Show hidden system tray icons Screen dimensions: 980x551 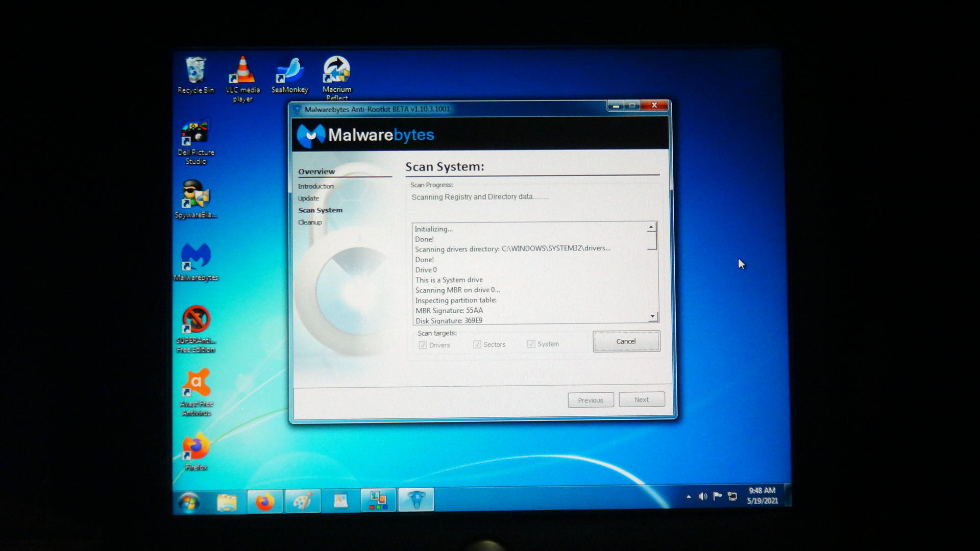pyautogui.click(x=689, y=496)
